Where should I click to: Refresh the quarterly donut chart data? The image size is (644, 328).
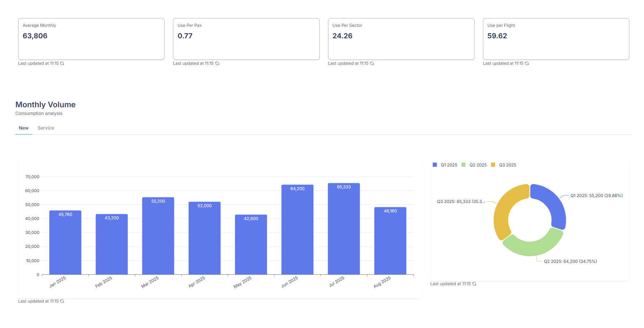[474, 284]
